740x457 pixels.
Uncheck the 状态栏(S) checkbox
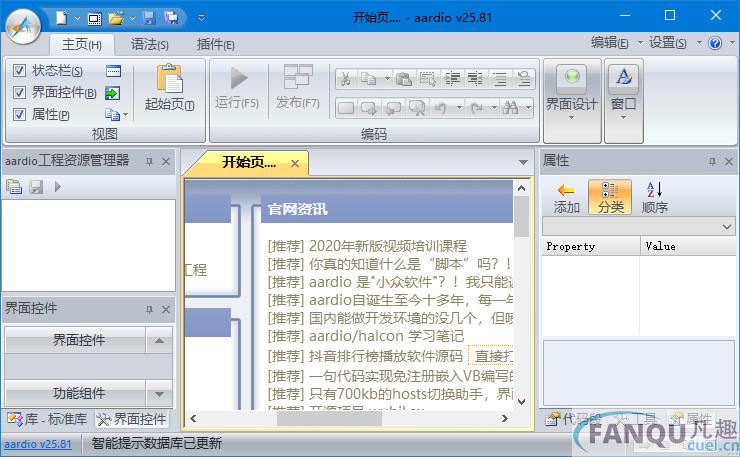pos(19,70)
